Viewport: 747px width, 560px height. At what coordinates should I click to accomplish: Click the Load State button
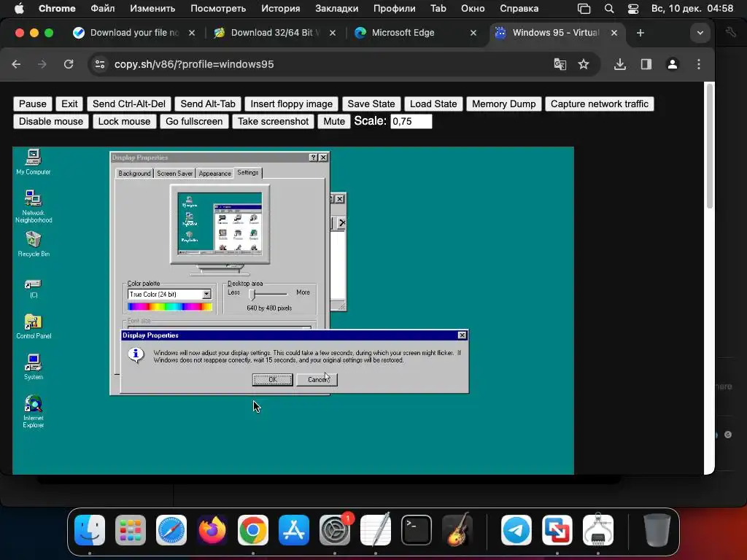tap(433, 104)
